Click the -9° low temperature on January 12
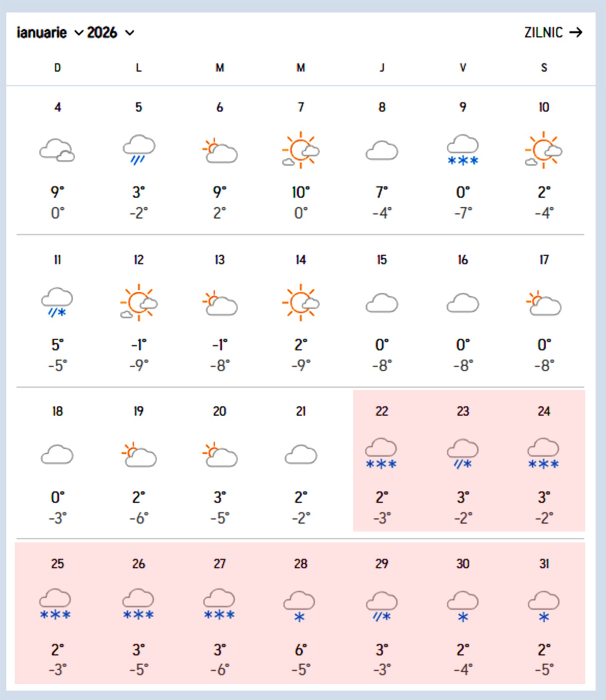This screenshot has width=606, height=700. coord(139,365)
